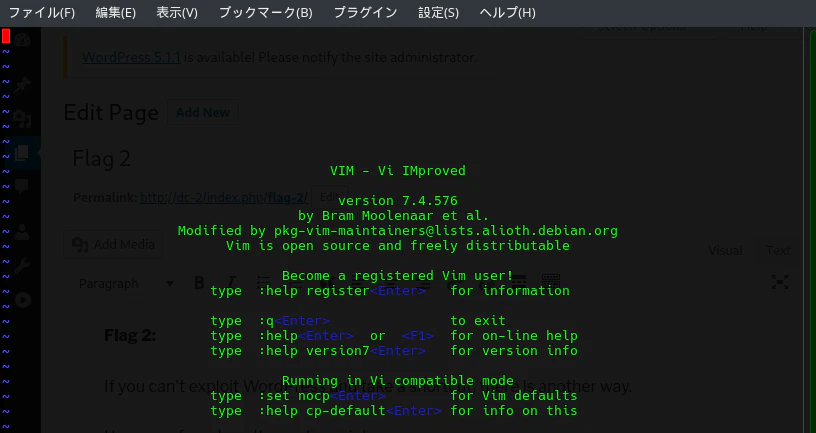Screen dimensions: 816x433
Task: Click the ':help cp-default<Enter>' command text
Action: (350, 411)
